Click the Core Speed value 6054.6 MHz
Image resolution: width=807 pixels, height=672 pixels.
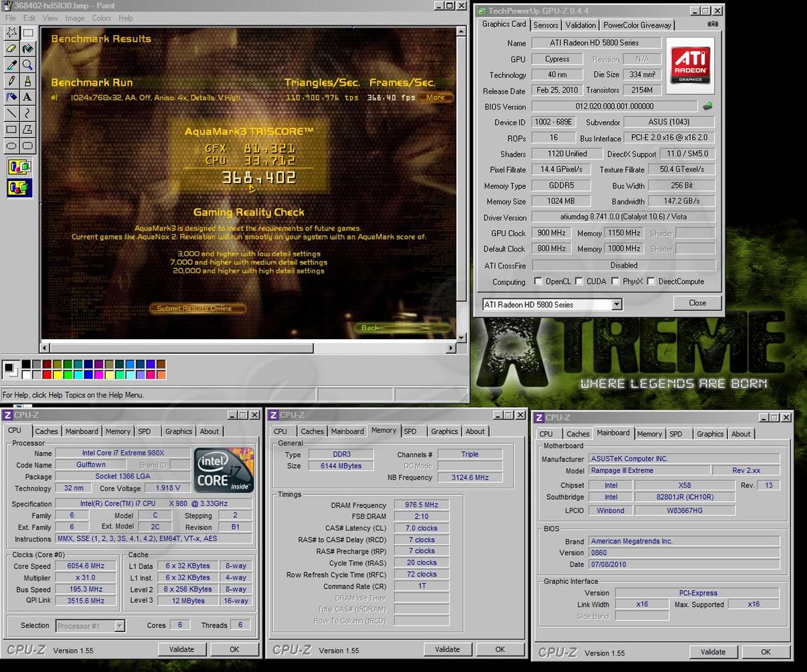pos(86,566)
